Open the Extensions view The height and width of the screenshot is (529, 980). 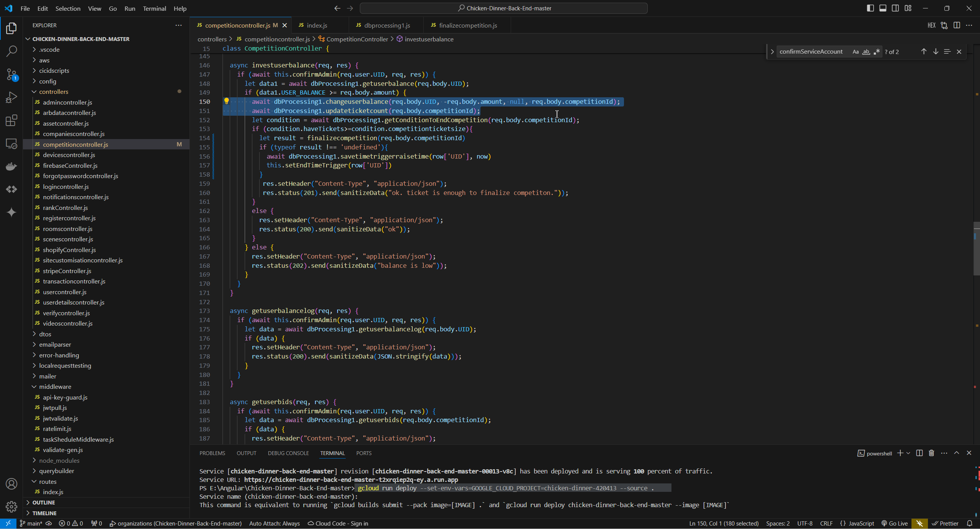[11, 121]
